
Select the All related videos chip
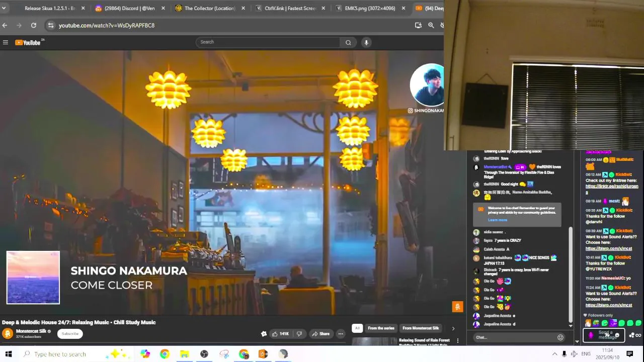click(357, 328)
